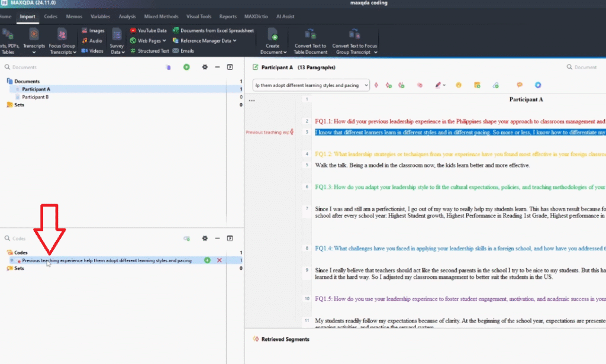This screenshot has width=606, height=364.
Task: Open the Mixed Methods ribbon tab
Action: tap(161, 17)
